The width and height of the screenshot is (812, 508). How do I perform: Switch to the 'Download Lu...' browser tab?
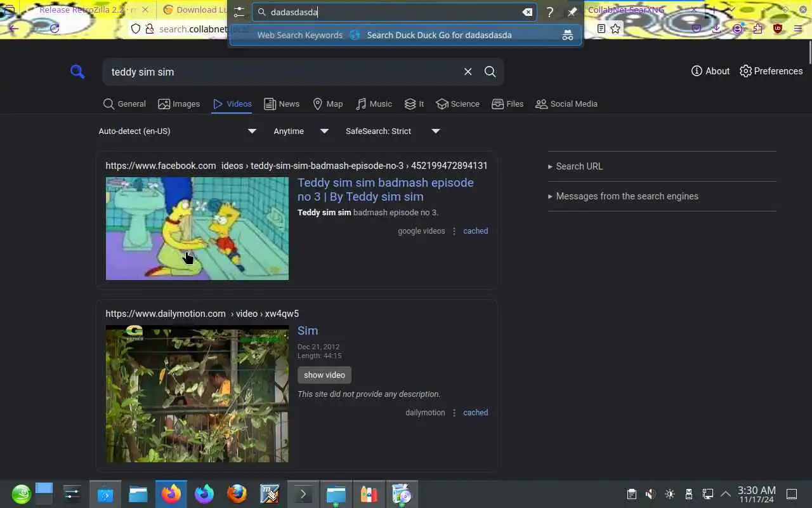(x=193, y=10)
